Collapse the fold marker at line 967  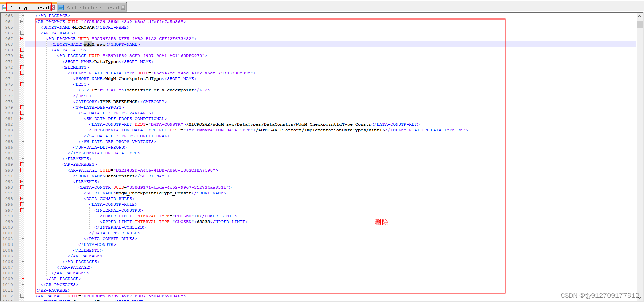pos(22,39)
